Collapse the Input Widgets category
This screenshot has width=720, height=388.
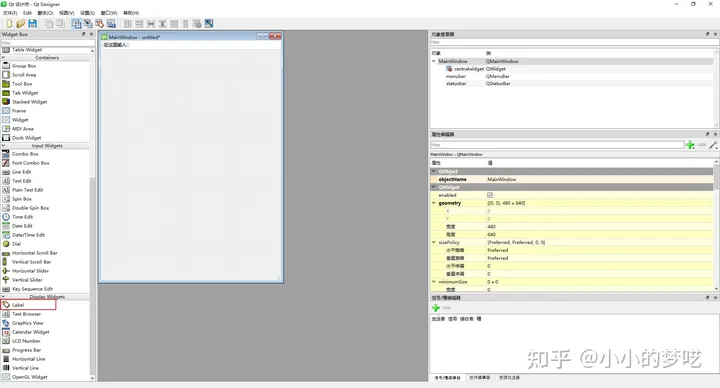4,146
